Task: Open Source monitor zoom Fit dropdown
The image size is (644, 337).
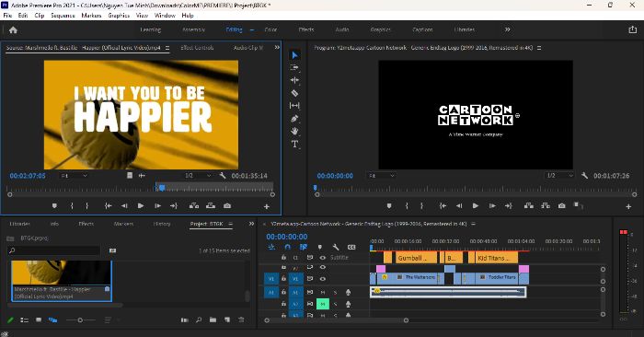Action: point(75,176)
